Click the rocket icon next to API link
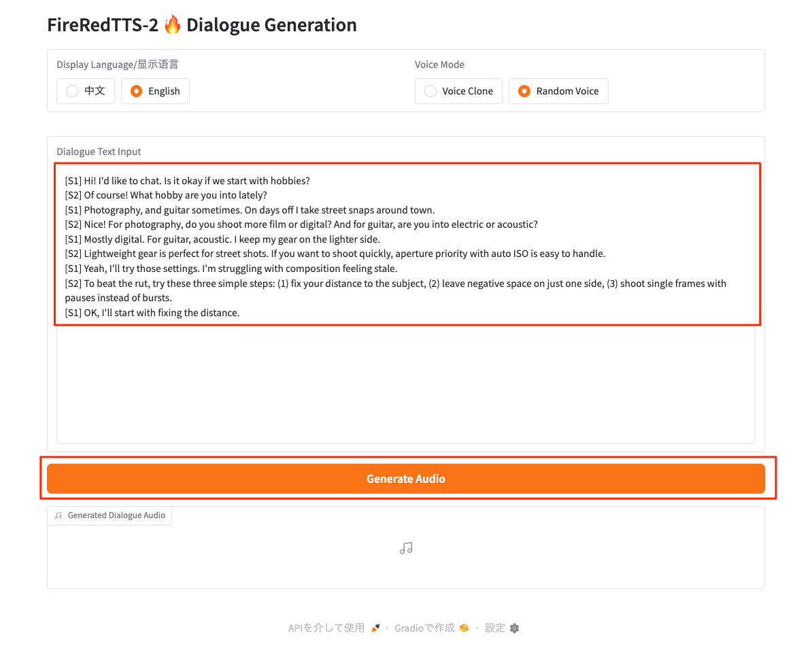This screenshot has width=812, height=648. click(375, 628)
